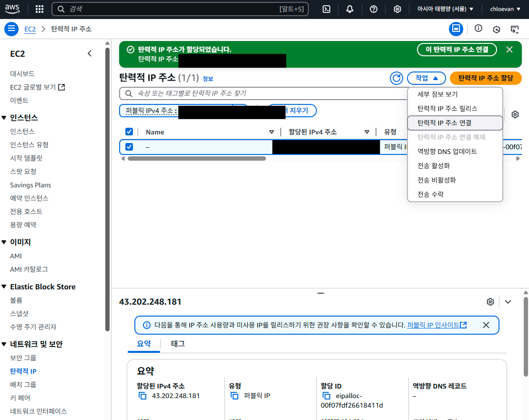Open 대시보드 in the sidebar
529x420 pixels.
22,73
